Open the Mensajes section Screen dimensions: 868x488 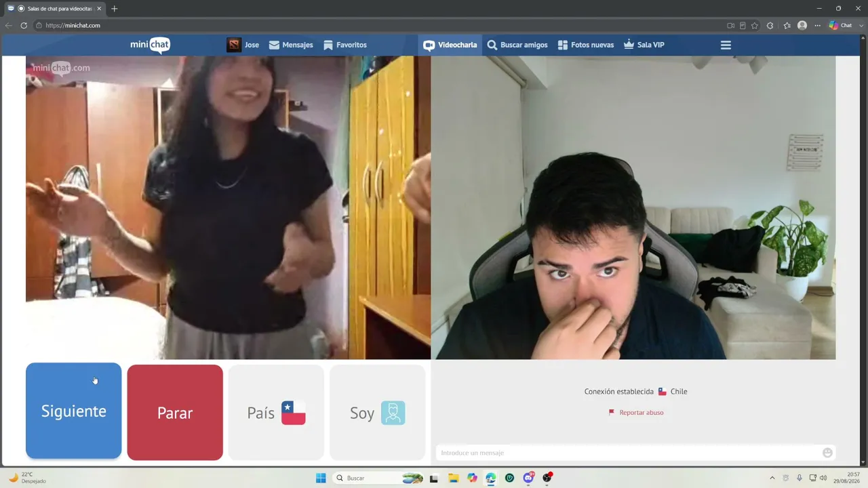[x=291, y=45]
